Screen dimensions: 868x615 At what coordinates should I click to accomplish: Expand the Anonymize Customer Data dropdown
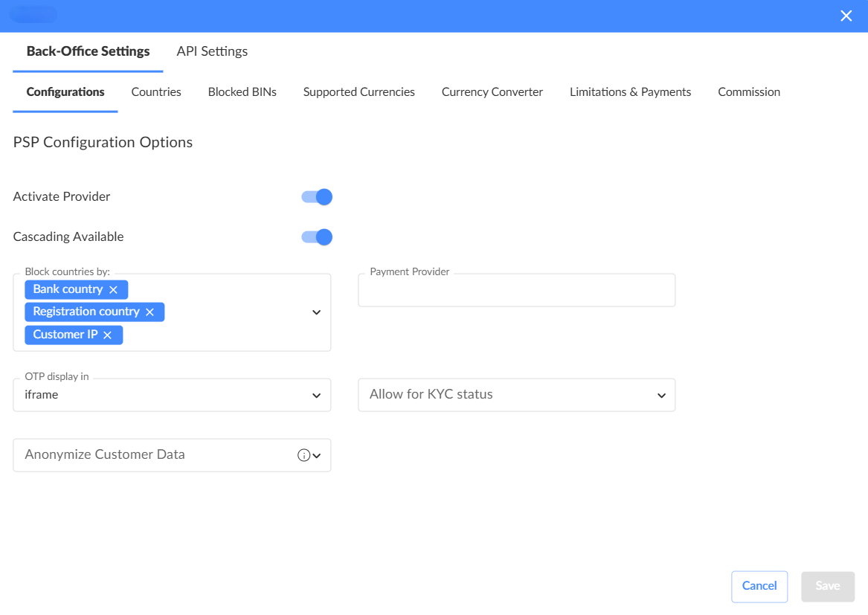pyautogui.click(x=318, y=456)
